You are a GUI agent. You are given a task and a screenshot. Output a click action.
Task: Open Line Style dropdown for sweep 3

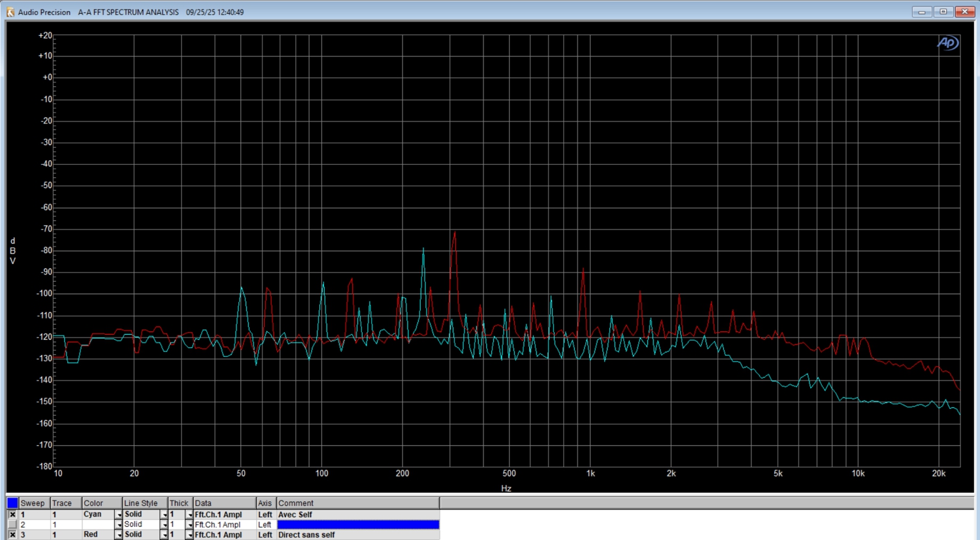pyautogui.click(x=164, y=535)
